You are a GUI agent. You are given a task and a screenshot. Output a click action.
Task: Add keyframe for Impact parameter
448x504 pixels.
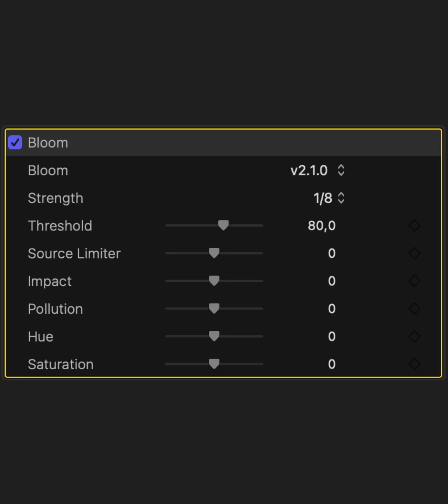point(414,281)
